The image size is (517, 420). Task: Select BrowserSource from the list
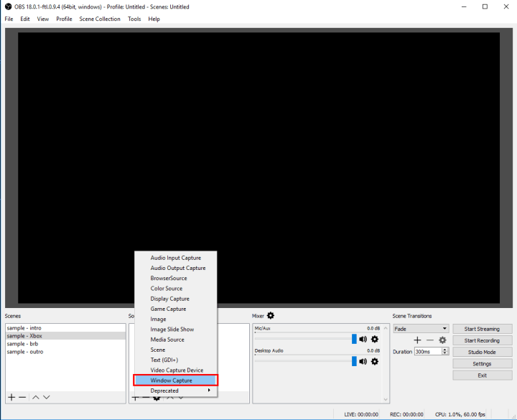pyautogui.click(x=175, y=279)
